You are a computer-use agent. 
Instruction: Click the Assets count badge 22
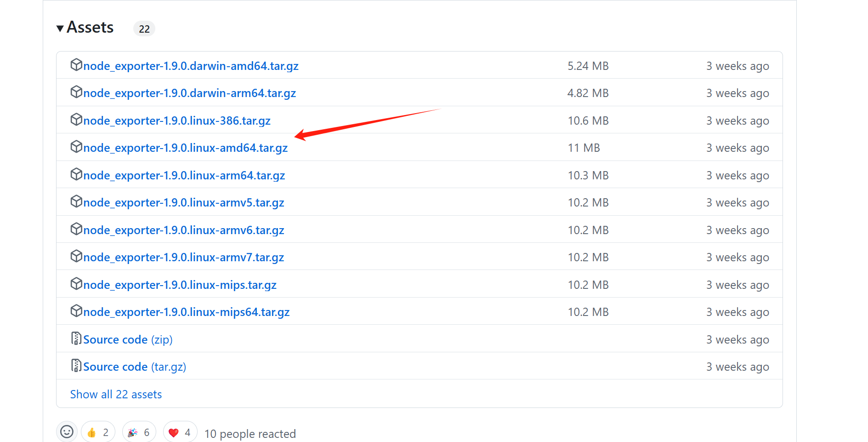pos(144,29)
